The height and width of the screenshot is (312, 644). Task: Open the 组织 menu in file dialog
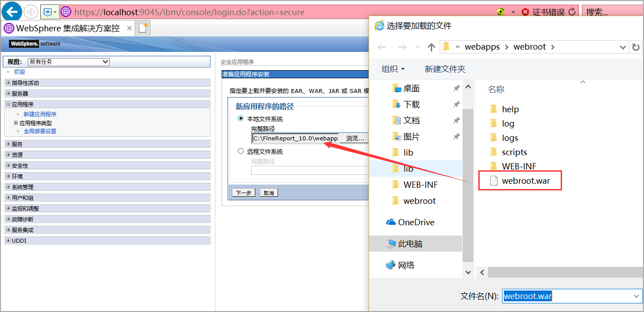(x=393, y=69)
